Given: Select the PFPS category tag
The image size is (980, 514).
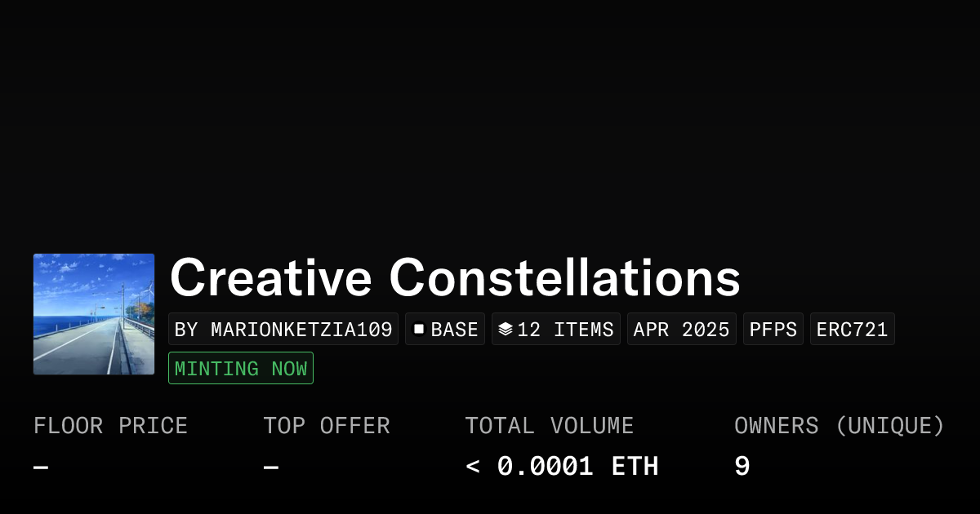Looking at the screenshot, I should pos(773,329).
